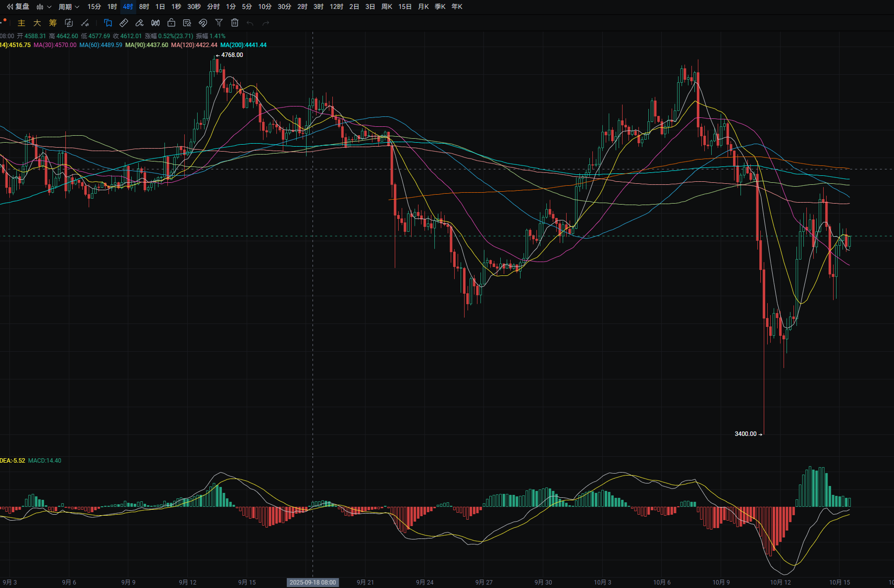Image resolution: width=894 pixels, height=588 pixels.
Task: Click the 2025-09-18 08:00 time axis marker
Action: (313, 583)
